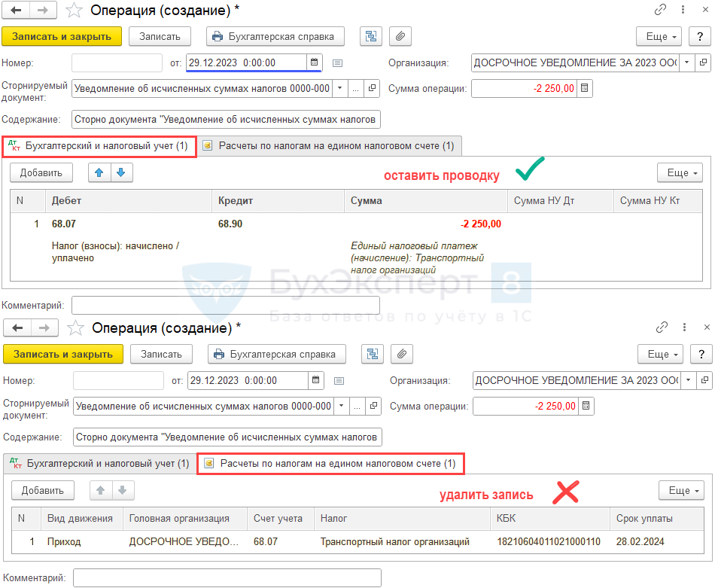Image resolution: width=715 pixels, height=588 pixels.
Task: Click Добавить above the lower tax table
Action: click(x=43, y=490)
